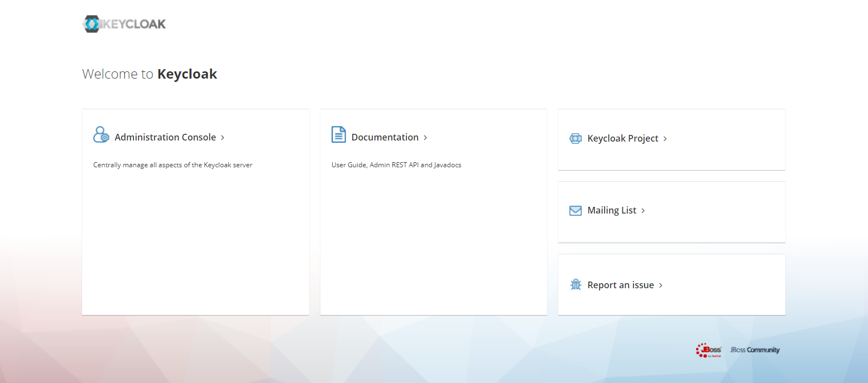Open the Administration Console link
The height and width of the screenshot is (383, 868).
click(165, 137)
